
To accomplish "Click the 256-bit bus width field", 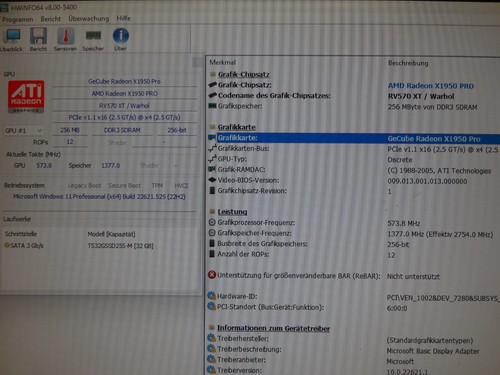I will 177,130.
